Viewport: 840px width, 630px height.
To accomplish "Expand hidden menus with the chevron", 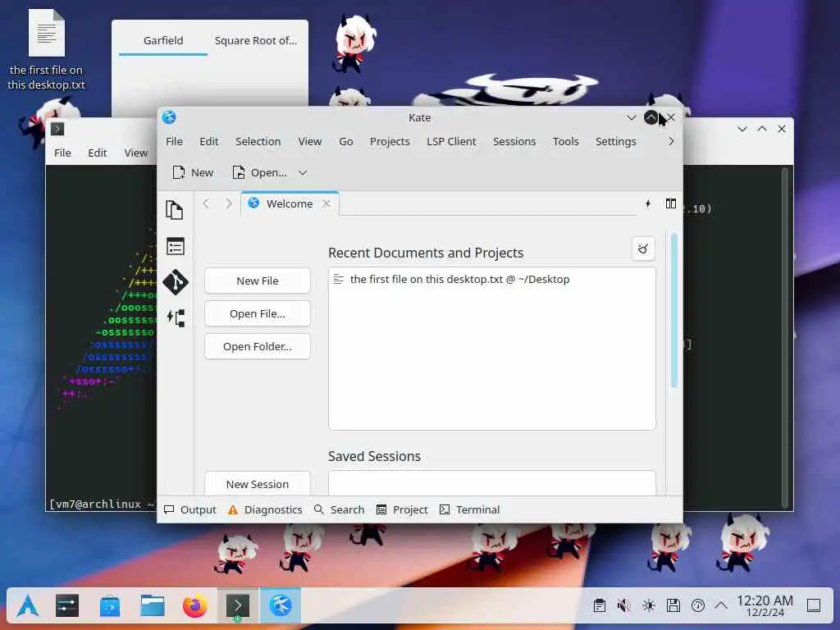I will 671,141.
